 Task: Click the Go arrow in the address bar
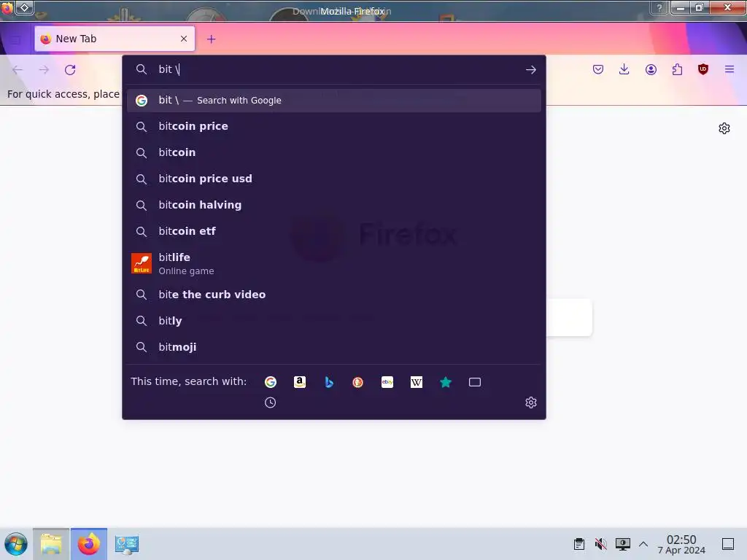(x=531, y=70)
